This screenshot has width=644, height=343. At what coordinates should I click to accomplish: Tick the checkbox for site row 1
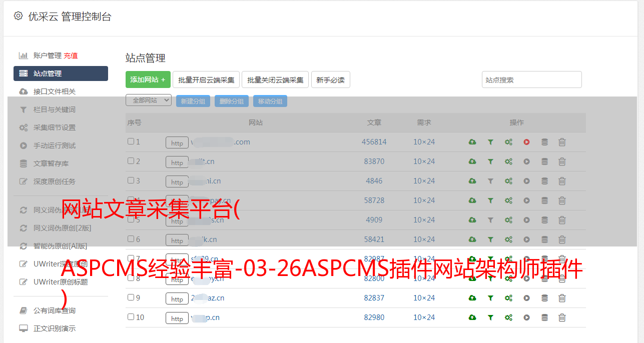(131, 141)
